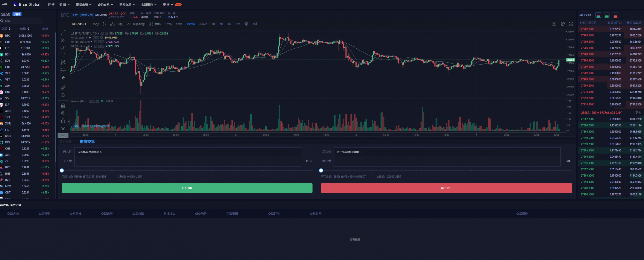Open the 合约交易 dropdown menu
Image resolution: width=644 pixels, height=260 pixels.
(105, 5)
